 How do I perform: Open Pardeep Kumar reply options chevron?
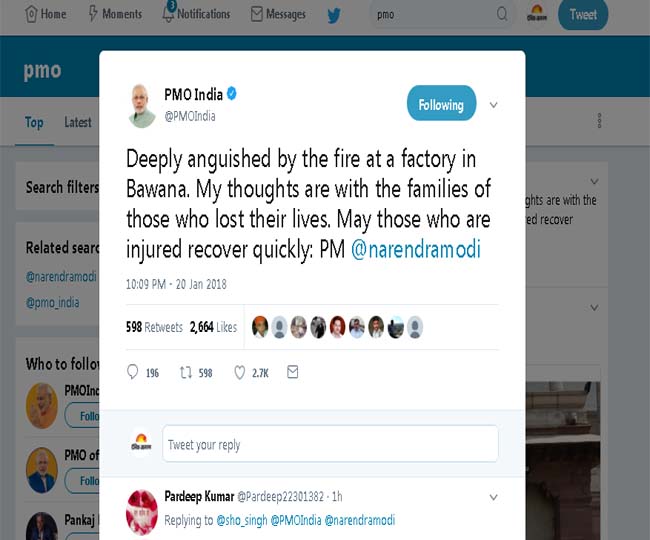pos(493,497)
